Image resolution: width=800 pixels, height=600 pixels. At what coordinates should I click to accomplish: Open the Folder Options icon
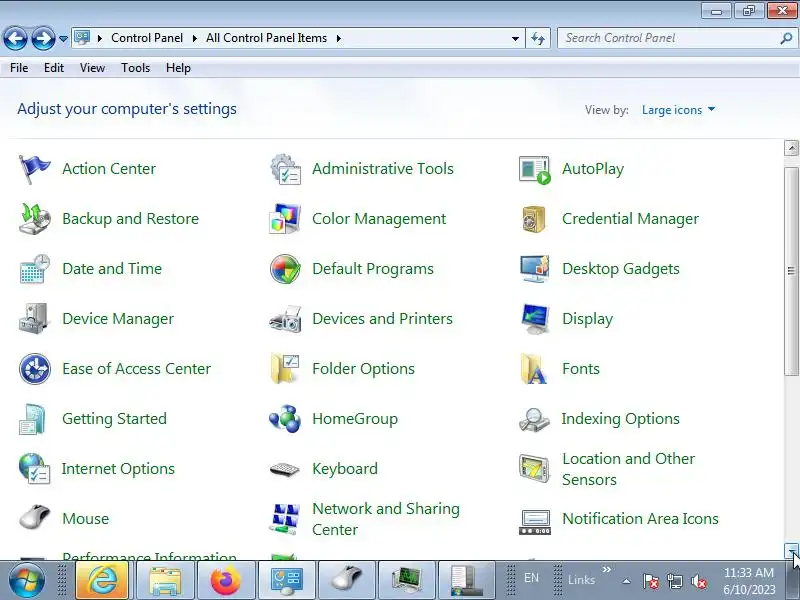pos(285,369)
